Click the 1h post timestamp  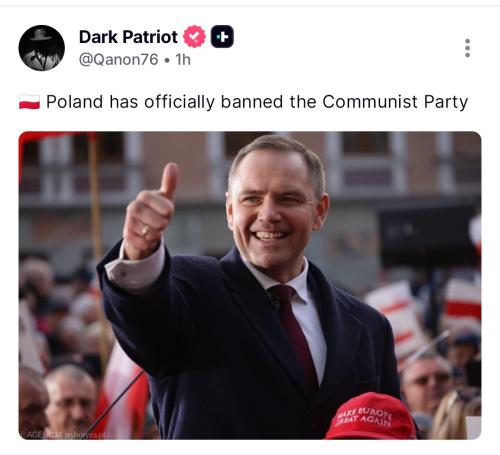pos(183,60)
